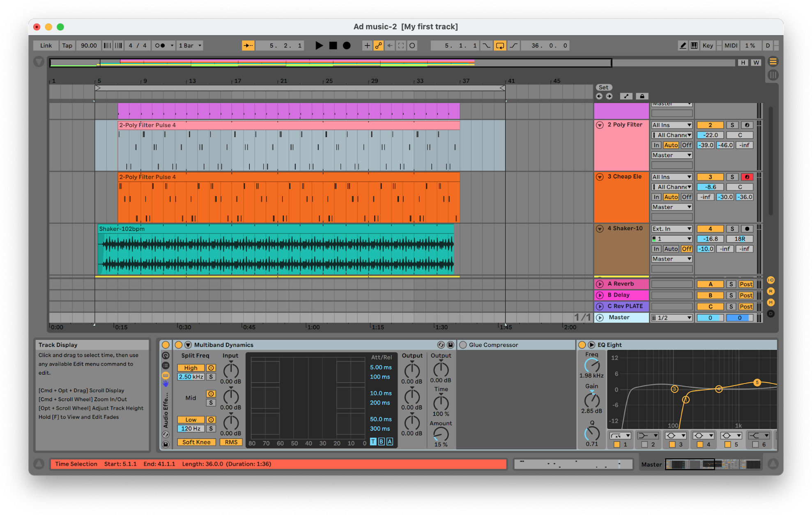Viewport: 812px width, 515px height.
Task: Select the A view tab in display
Action: tap(390, 442)
